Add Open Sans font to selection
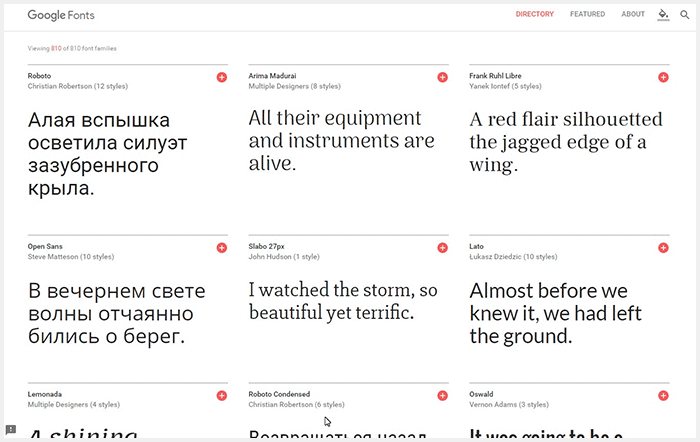Viewport: 700px width, 442px height. tap(221, 248)
